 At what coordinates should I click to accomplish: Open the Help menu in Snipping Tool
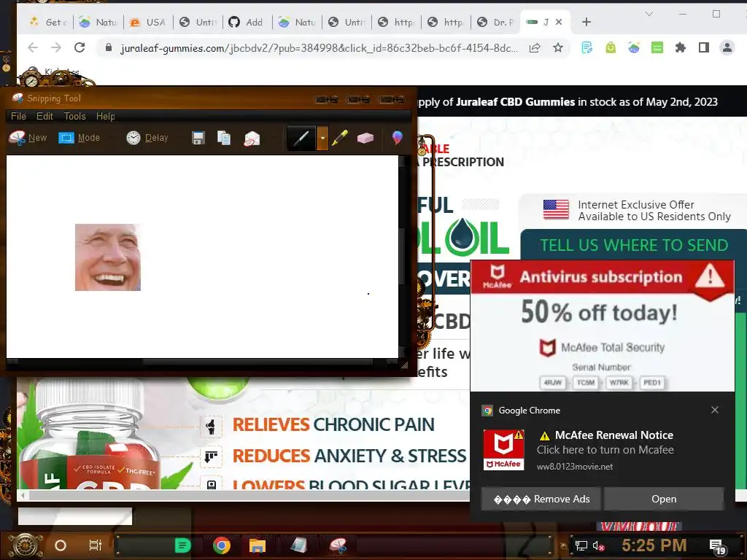pos(105,116)
